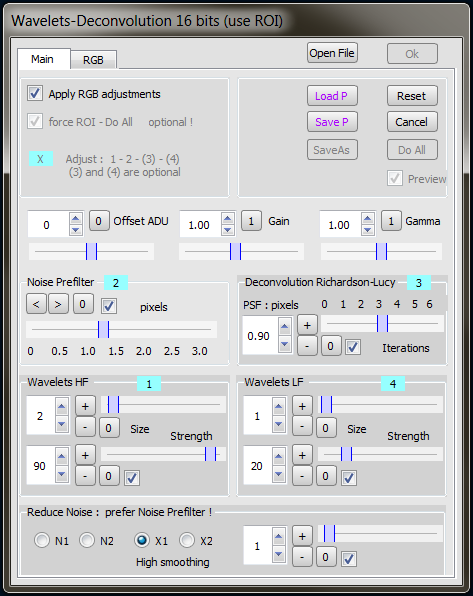Reset Wavelets HF Strength to 0
The height and width of the screenshot is (596, 473).
[109, 476]
